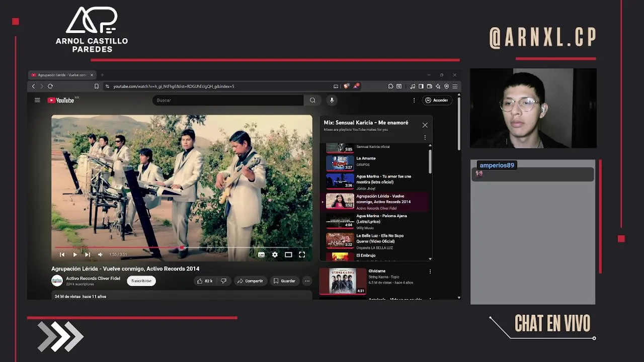Open the player settings gear
Screen dimensions: 644x362
(x=275, y=255)
